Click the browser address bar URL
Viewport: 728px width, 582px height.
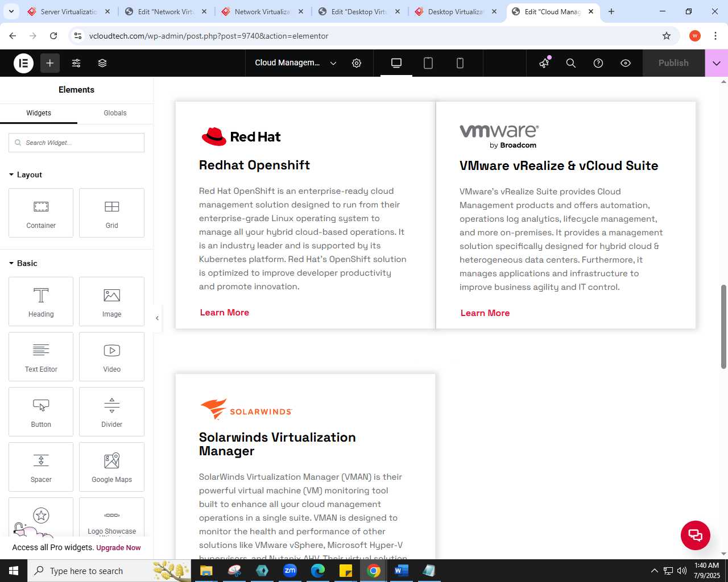pos(209,36)
